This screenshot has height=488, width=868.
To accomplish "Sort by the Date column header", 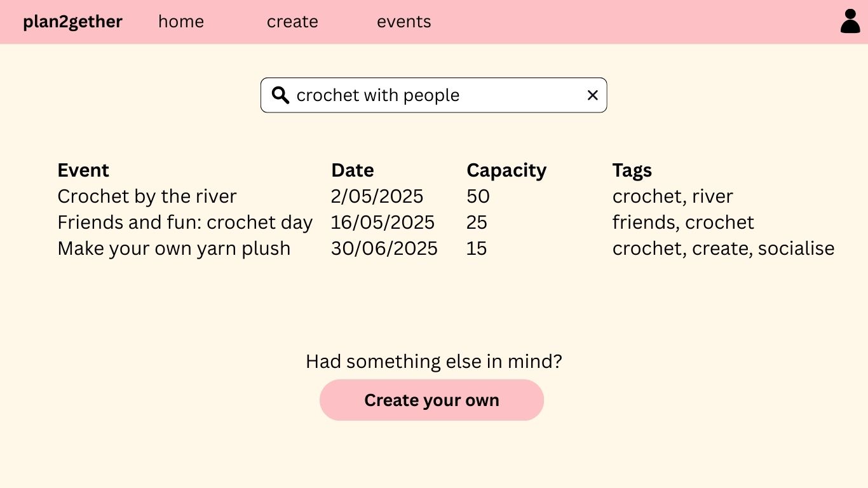I will (353, 170).
